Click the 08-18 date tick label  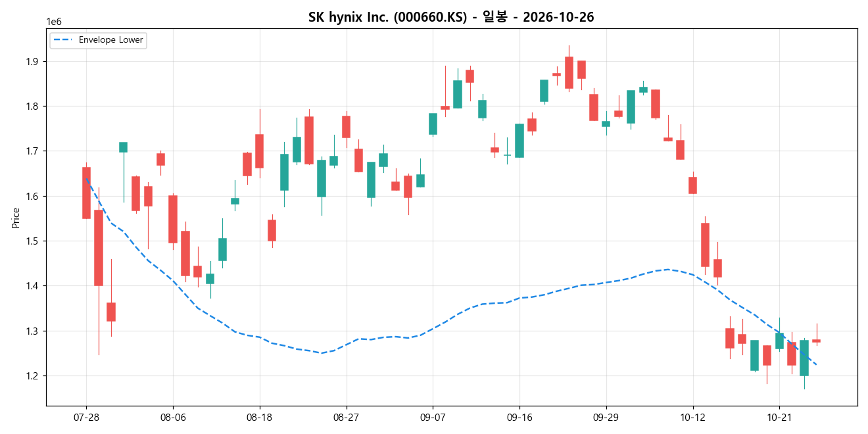pos(260,417)
